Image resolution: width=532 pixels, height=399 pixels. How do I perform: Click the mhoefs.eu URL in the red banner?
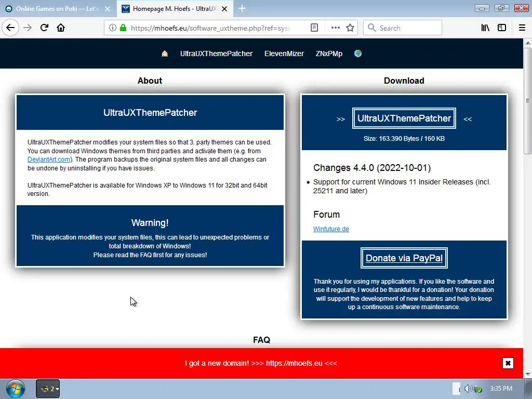[294, 363]
